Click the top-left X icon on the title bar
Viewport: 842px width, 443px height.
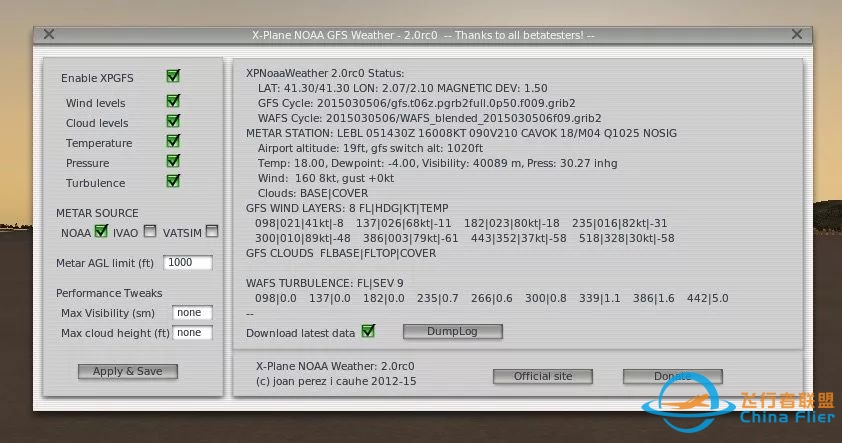45,34
